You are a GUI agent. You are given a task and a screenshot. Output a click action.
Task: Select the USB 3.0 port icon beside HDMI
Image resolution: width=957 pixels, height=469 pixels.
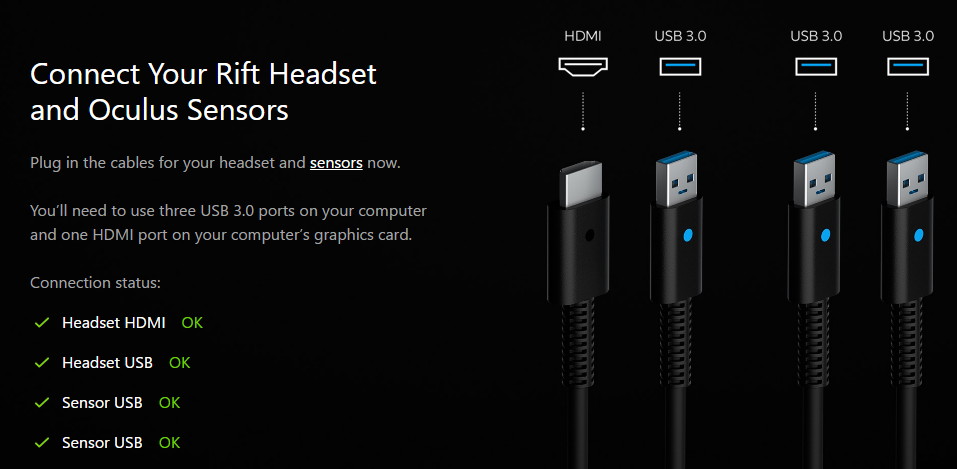pos(680,66)
